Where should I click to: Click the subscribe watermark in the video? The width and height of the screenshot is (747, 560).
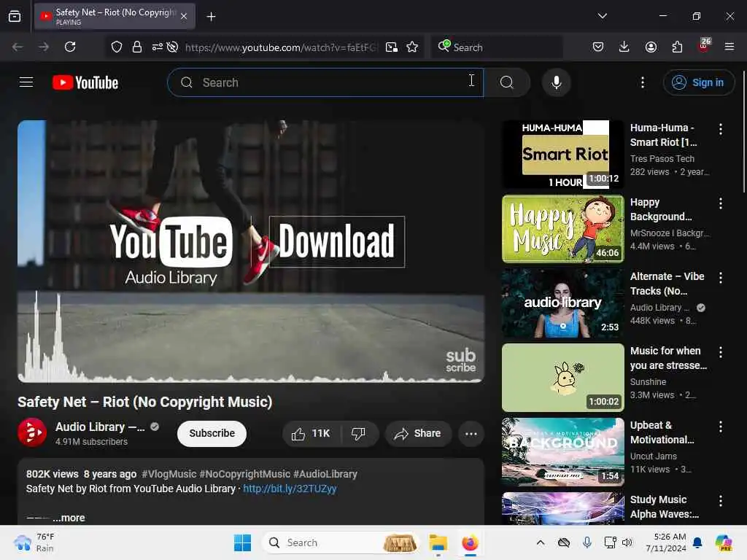tap(460, 360)
